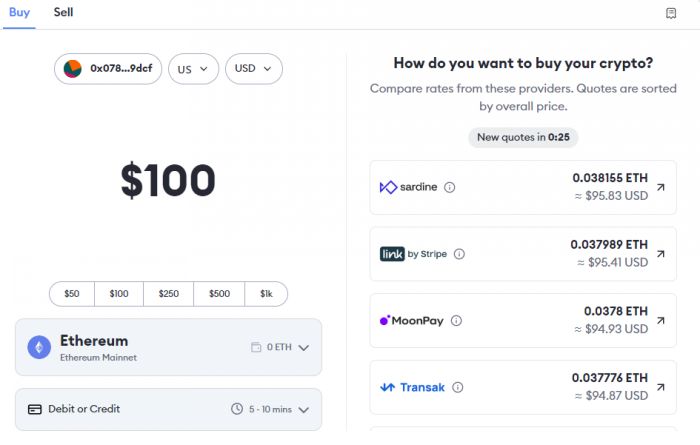This screenshot has width=700, height=445.
Task: Click the info icon next to sardine
Action: coord(450,187)
